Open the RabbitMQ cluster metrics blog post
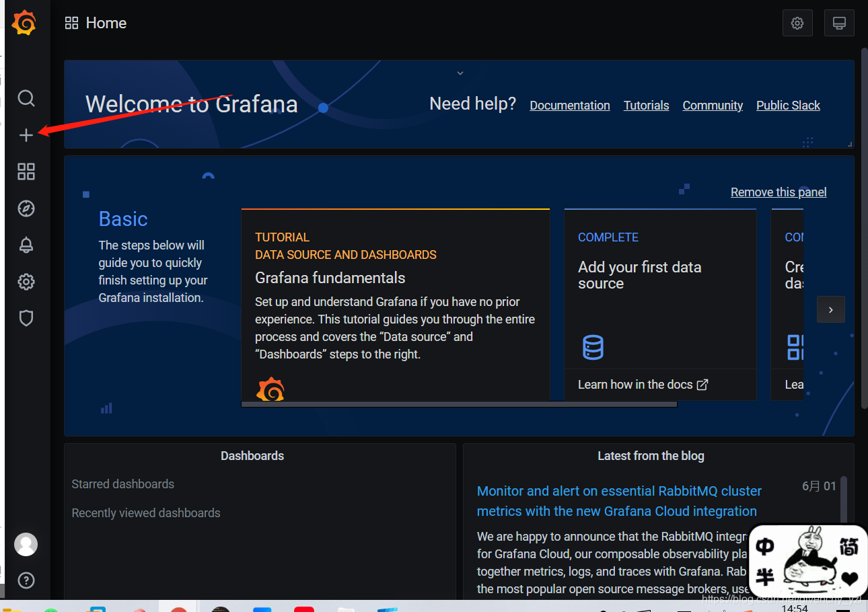868x612 pixels. [x=619, y=501]
